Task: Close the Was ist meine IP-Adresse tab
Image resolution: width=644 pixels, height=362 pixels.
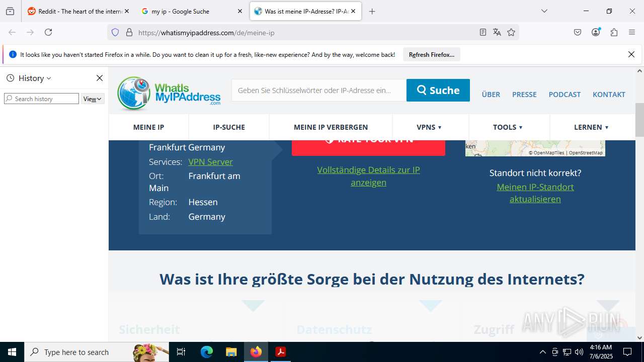Action: (x=353, y=11)
